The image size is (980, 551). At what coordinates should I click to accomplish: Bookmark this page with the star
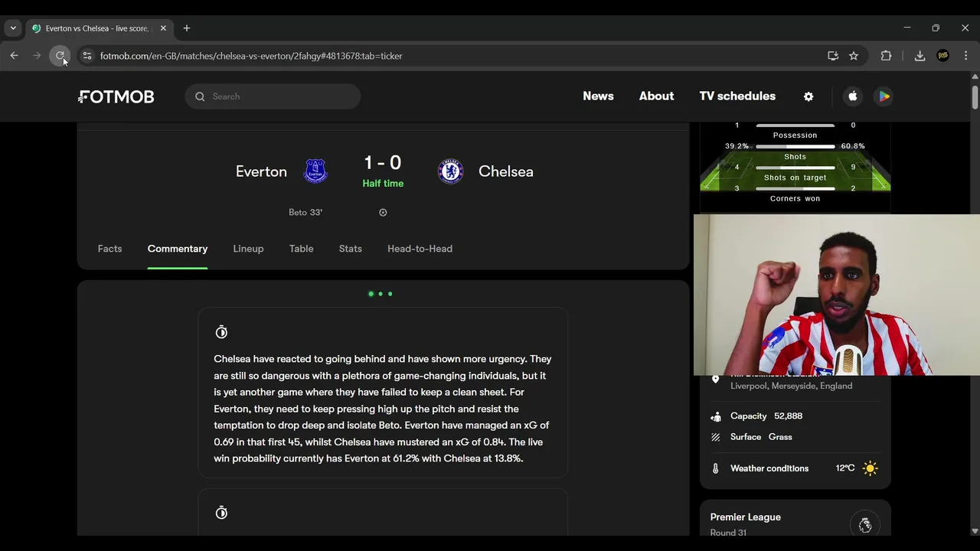click(x=854, y=56)
